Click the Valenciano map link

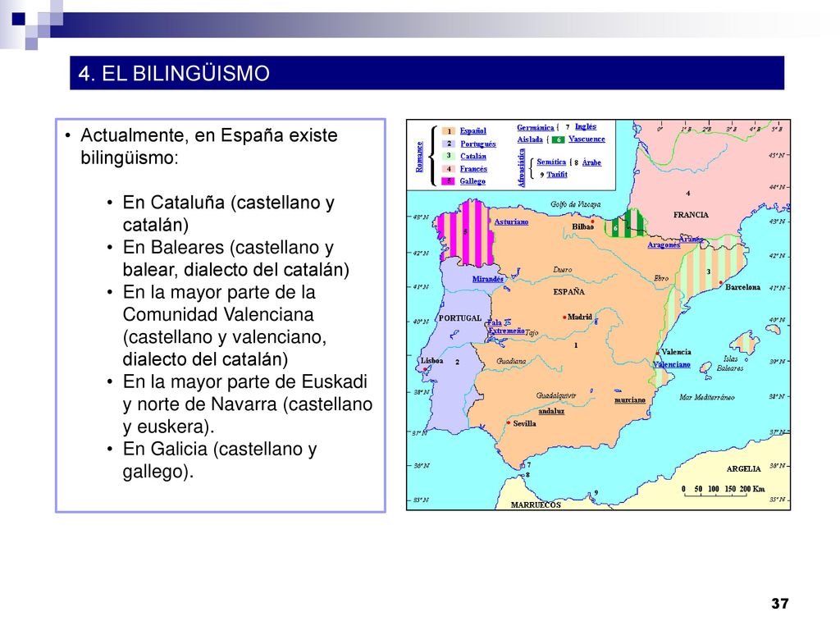(672, 365)
